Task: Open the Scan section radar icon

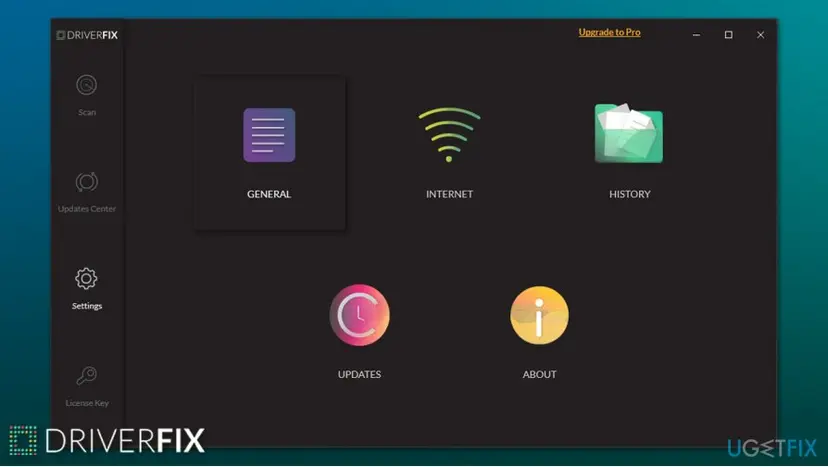Action: (x=87, y=85)
